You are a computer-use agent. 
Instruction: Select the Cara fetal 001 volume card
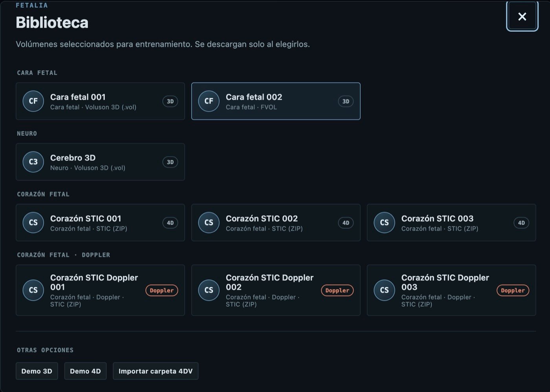100,101
